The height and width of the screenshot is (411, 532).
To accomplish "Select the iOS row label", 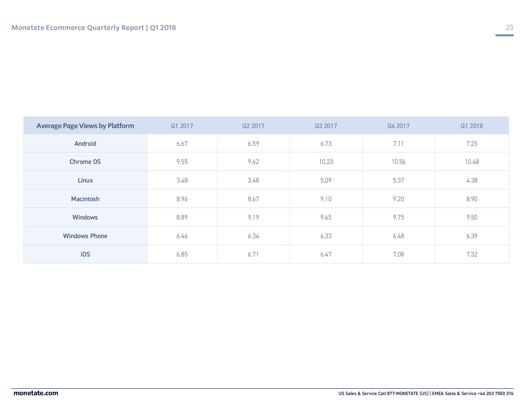I will point(85,254).
